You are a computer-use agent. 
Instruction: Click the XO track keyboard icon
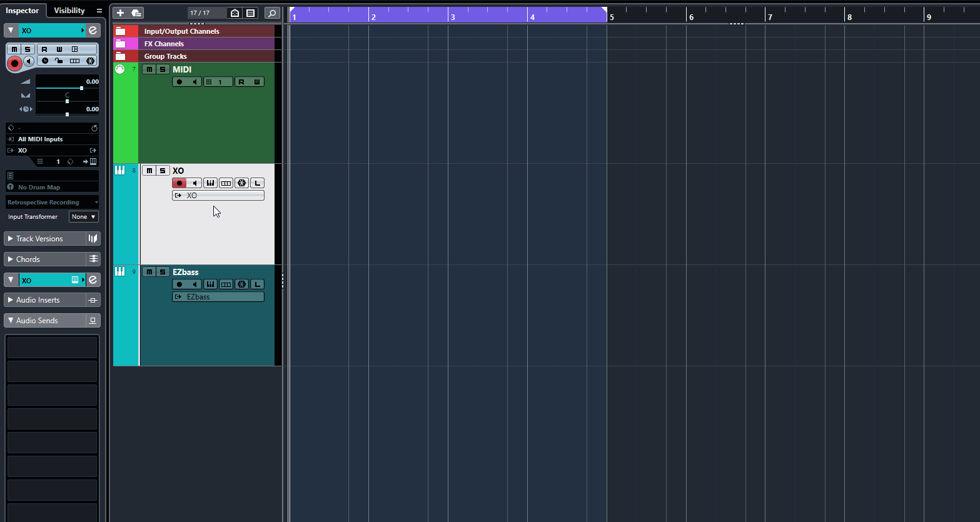tap(119, 170)
